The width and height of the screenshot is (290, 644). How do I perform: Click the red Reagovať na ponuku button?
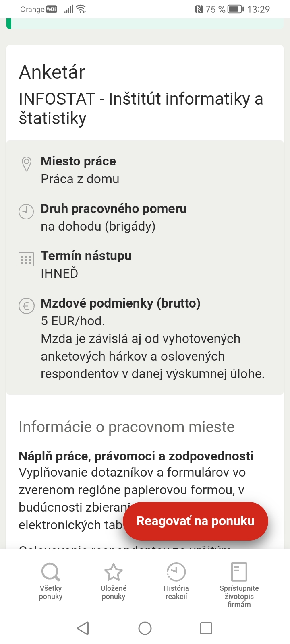[195, 521]
